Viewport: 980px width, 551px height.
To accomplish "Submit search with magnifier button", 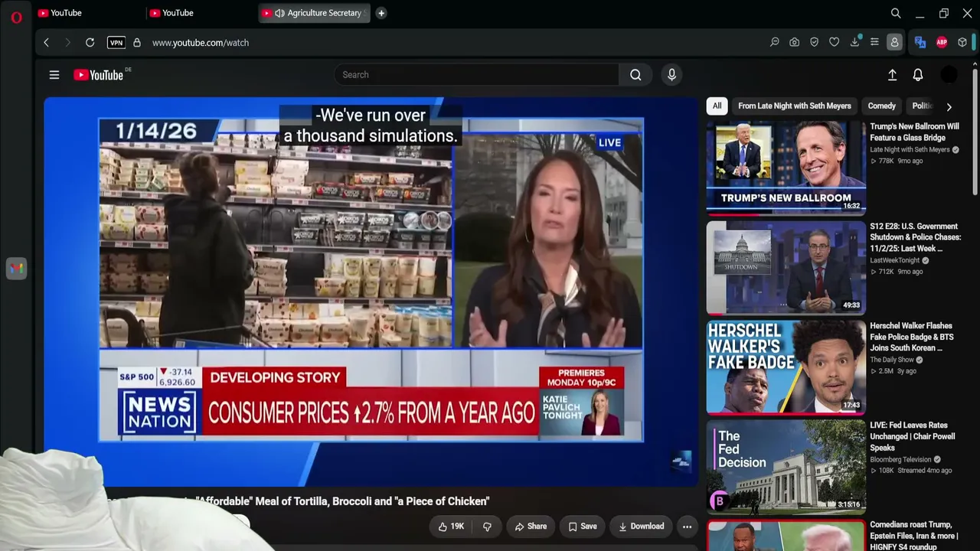I will click(635, 75).
